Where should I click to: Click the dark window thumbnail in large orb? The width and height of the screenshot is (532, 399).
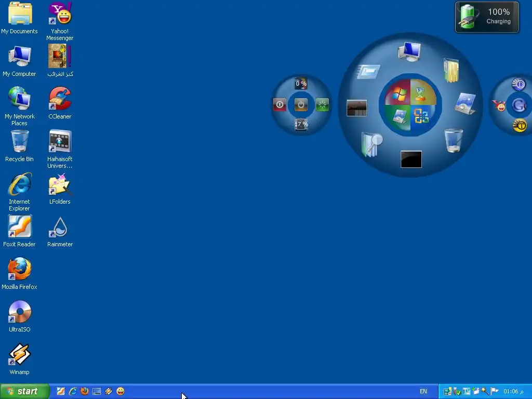356,108
